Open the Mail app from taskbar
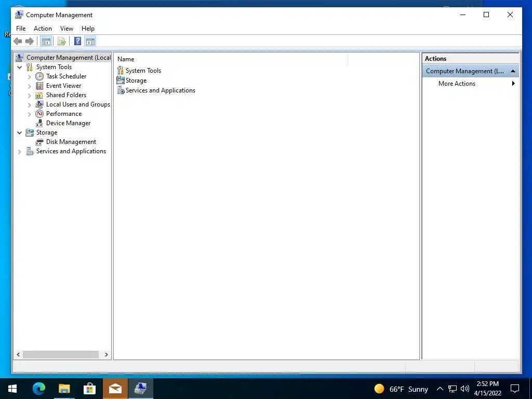The width and height of the screenshot is (532, 399). tap(115, 389)
